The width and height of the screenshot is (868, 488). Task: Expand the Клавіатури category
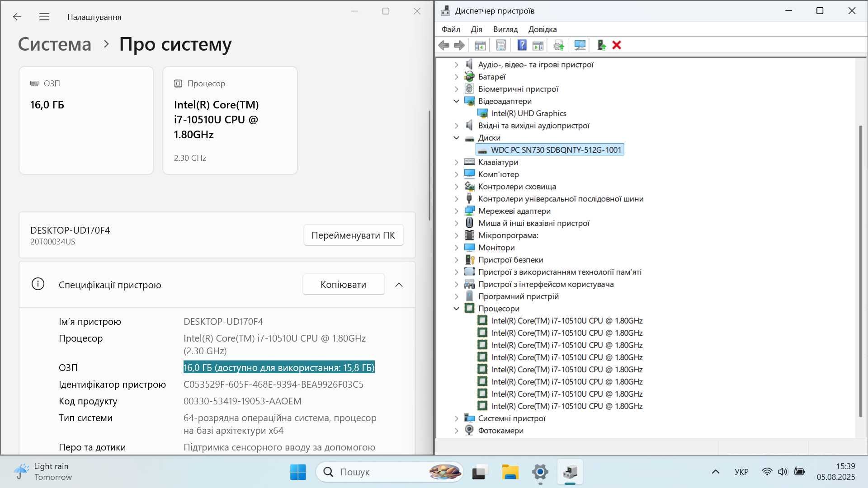point(456,162)
